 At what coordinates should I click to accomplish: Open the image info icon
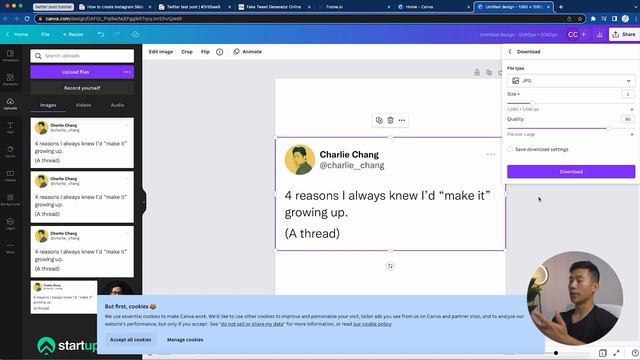[220, 52]
